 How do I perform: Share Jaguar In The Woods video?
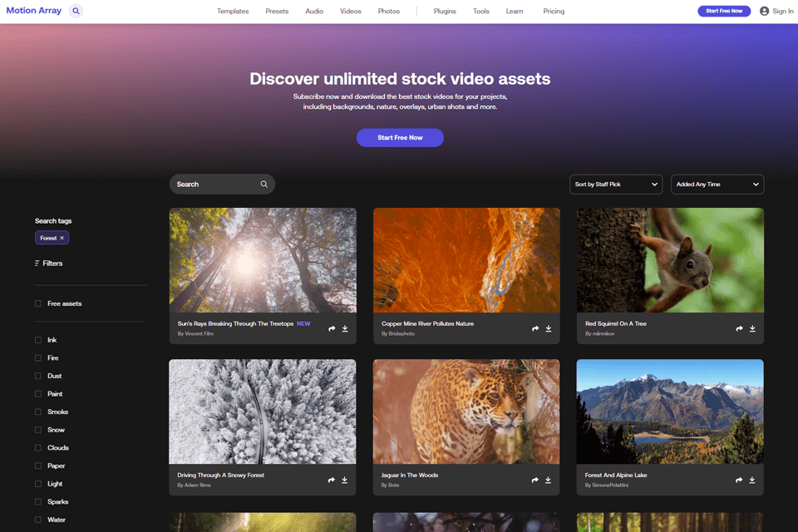point(534,480)
